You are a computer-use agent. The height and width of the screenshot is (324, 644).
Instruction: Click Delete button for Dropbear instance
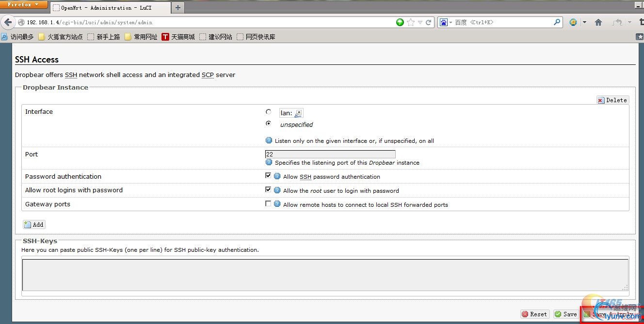pyautogui.click(x=612, y=100)
